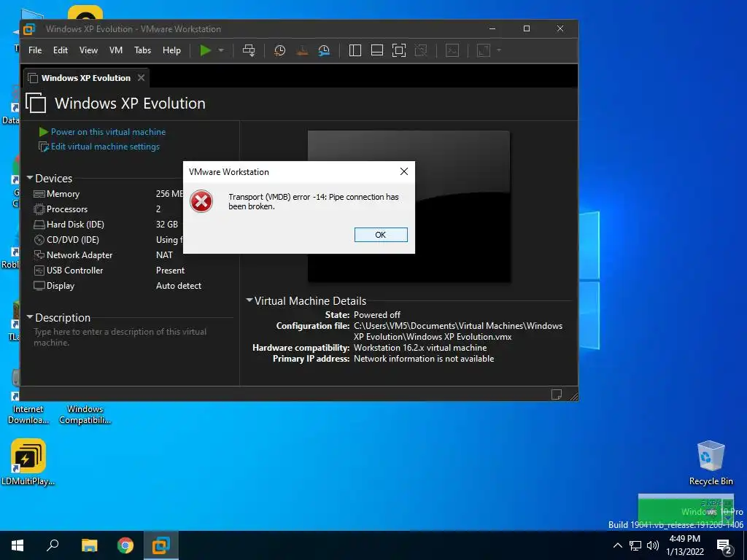Toggle the library sidebar icon
The width and height of the screenshot is (747, 560).
355,50
